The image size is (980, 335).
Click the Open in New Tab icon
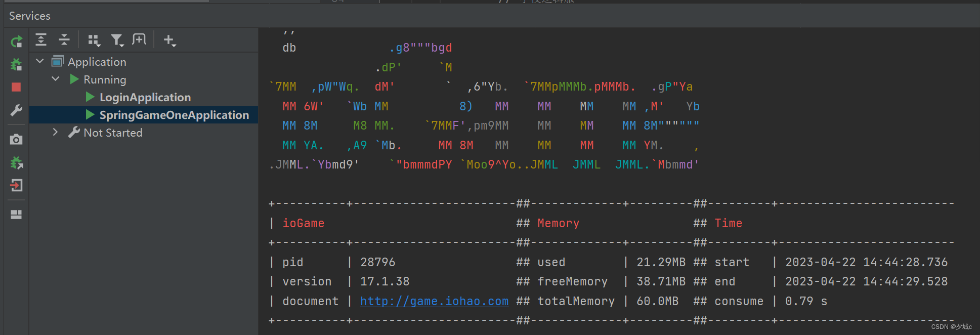(x=139, y=39)
